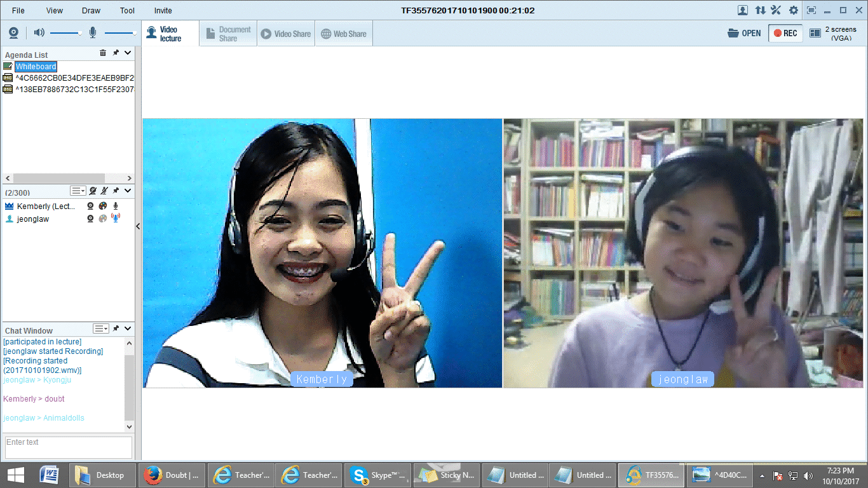Click the trash icon in Agenda List header
This screenshot has height=488, width=868.
coord(103,53)
